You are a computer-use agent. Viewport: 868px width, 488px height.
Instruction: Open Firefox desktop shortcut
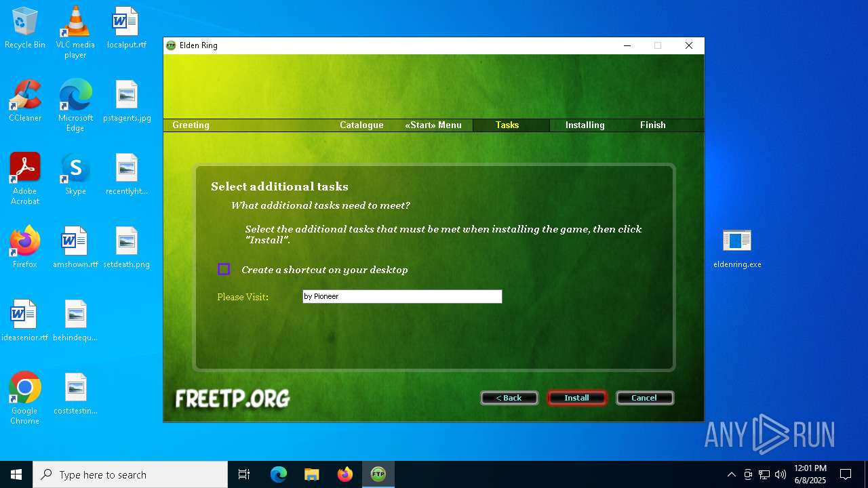coord(25,247)
